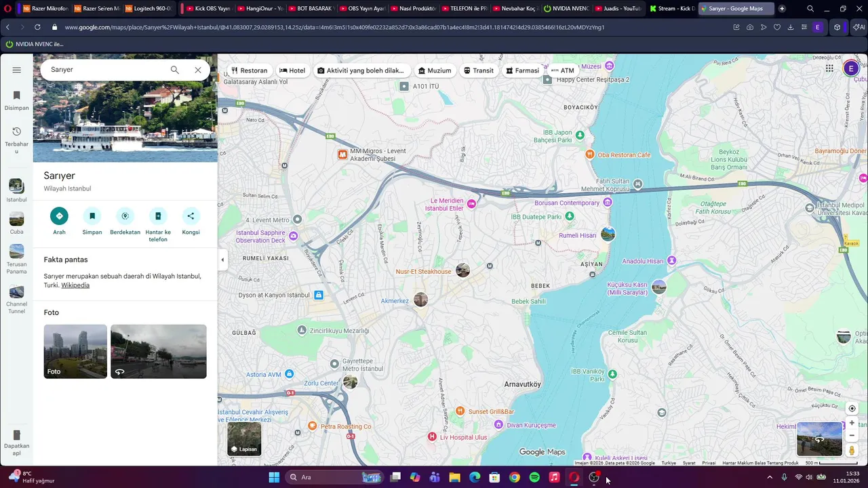This screenshot has height=488, width=868.
Task: Get directions with the Arah button
Action: (x=59, y=216)
